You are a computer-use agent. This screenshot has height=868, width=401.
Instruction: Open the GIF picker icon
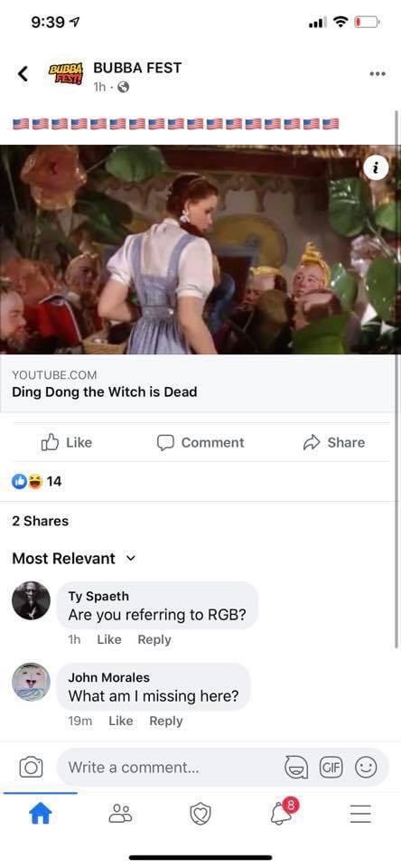pyautogui.click(x=331, y=768)
